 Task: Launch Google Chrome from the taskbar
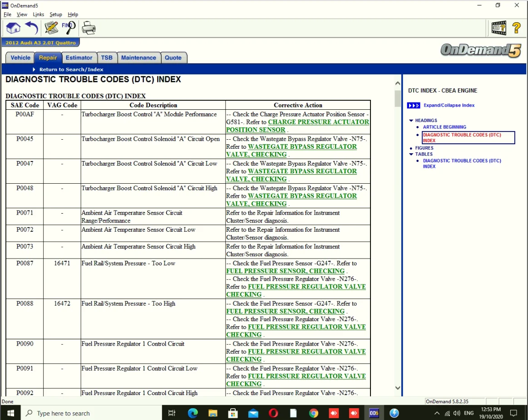point(314,413)
